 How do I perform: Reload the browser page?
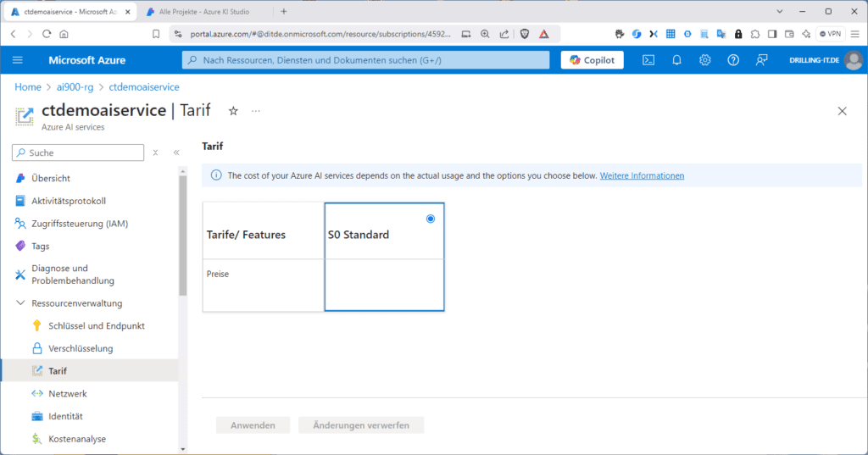pos(47,34)
